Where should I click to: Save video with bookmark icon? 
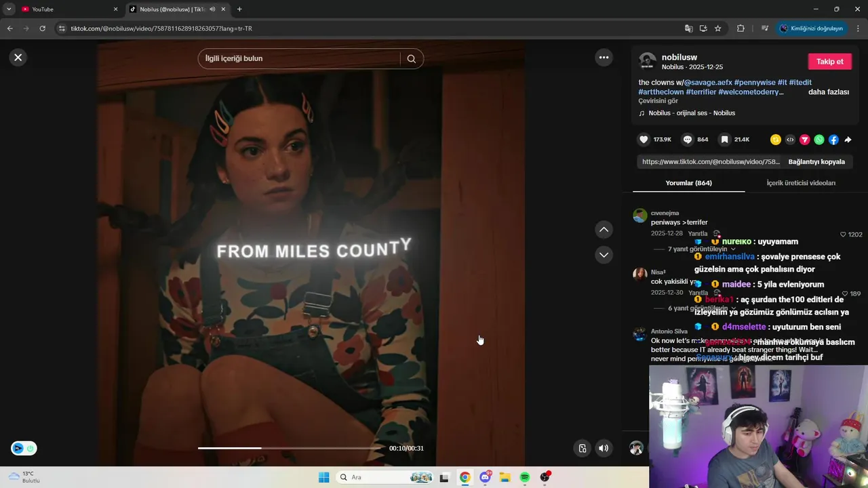(724, 140)
